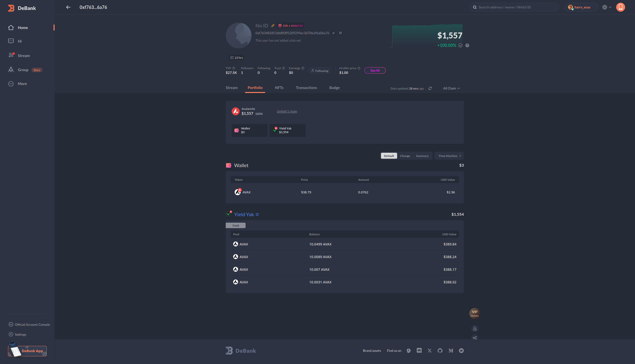Switch to the NFTs tab
This screenshot has width=635, height=364.
[x=279, y=88]
